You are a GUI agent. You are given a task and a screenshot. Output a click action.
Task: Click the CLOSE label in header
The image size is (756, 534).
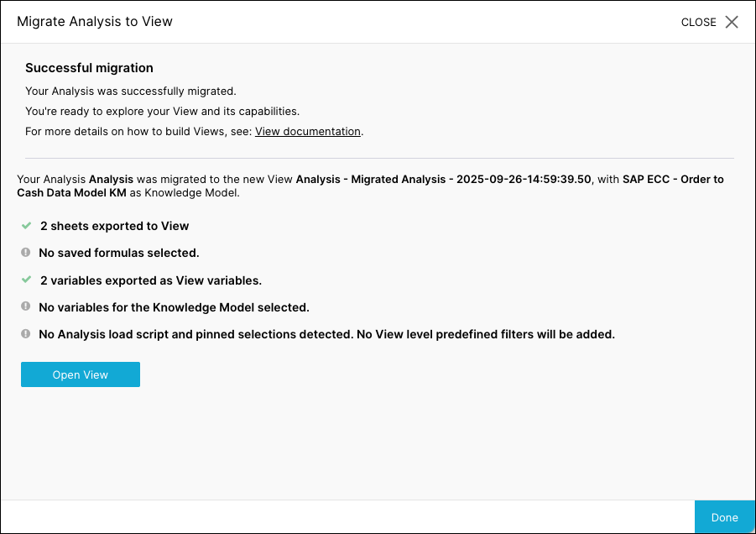(x=698, y=23)
